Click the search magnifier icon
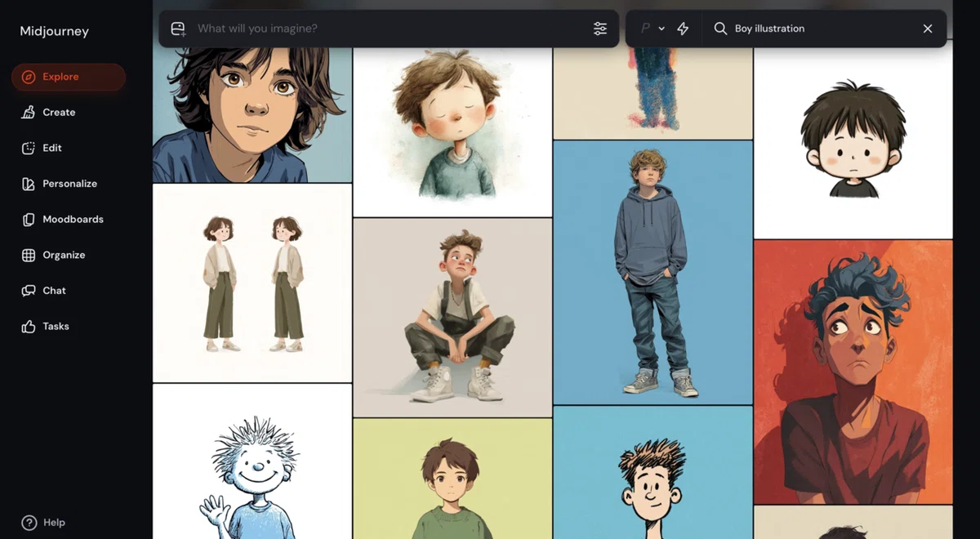 coord(720,29)
